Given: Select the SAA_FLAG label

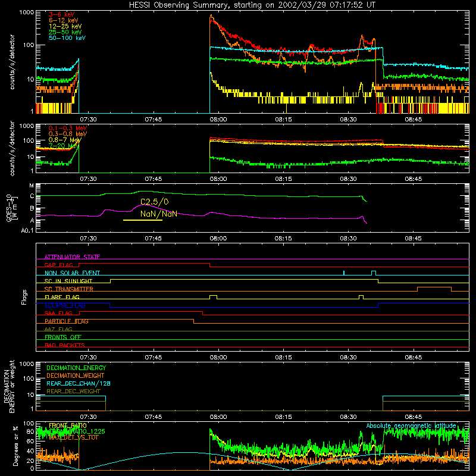Looking at the screenshot, I should (58, 313).
